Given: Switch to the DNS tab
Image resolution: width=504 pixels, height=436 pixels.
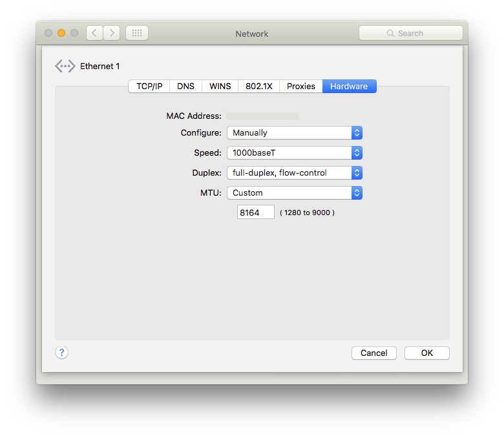Looking at the screenshot, I should [x=186, y=87].
